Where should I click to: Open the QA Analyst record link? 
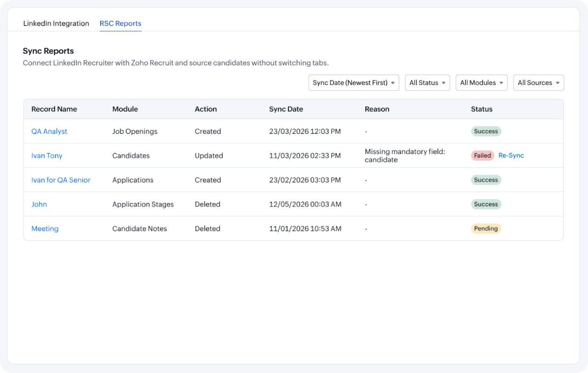49,132
